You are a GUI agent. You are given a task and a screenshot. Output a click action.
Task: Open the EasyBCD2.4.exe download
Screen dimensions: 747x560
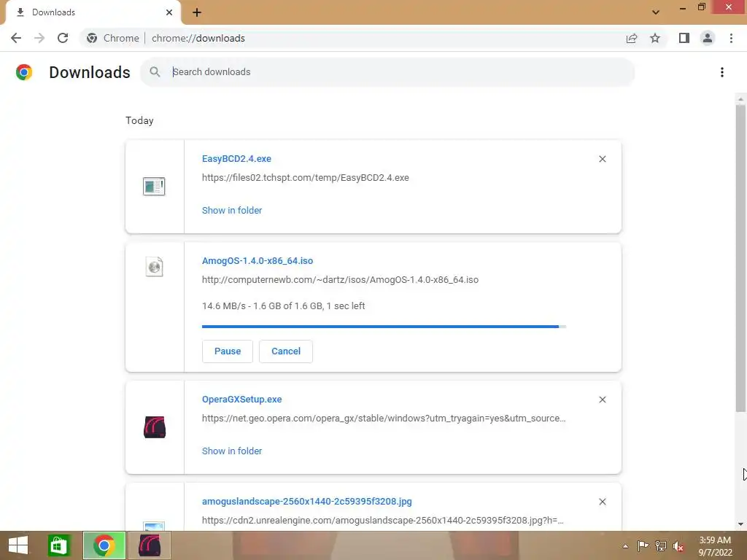237,159
